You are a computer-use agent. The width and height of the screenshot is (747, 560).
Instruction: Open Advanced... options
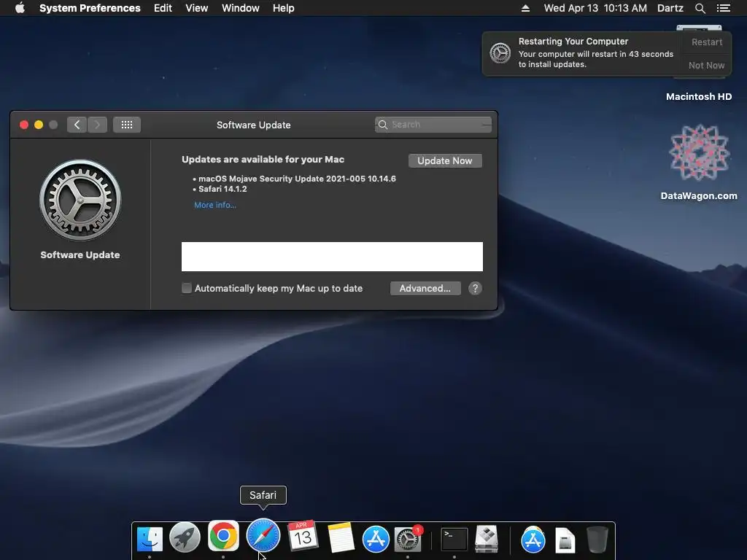425,288
